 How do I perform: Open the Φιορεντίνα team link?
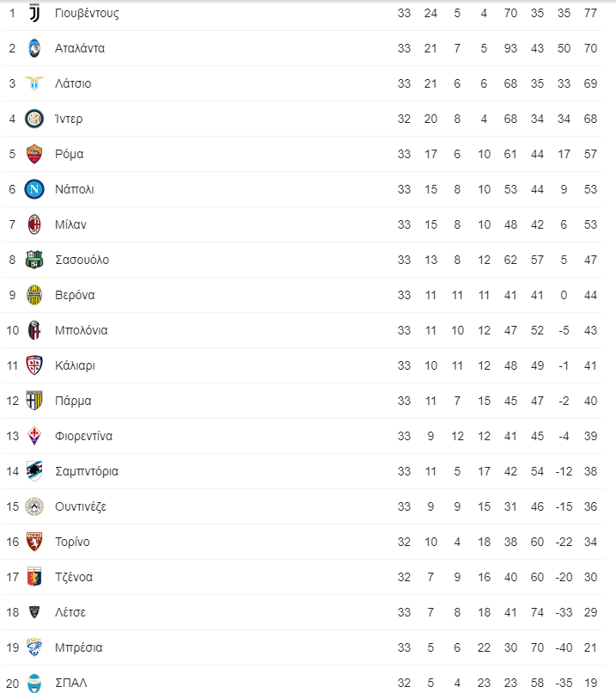[84, 436]
